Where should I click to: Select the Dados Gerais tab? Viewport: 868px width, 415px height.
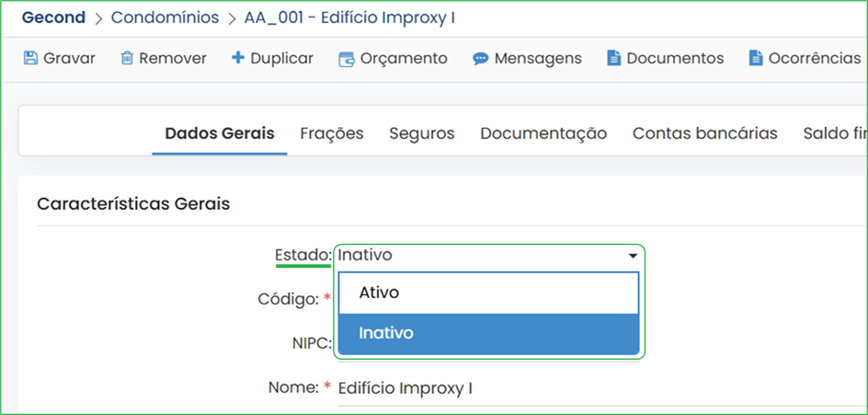[220, 133]
